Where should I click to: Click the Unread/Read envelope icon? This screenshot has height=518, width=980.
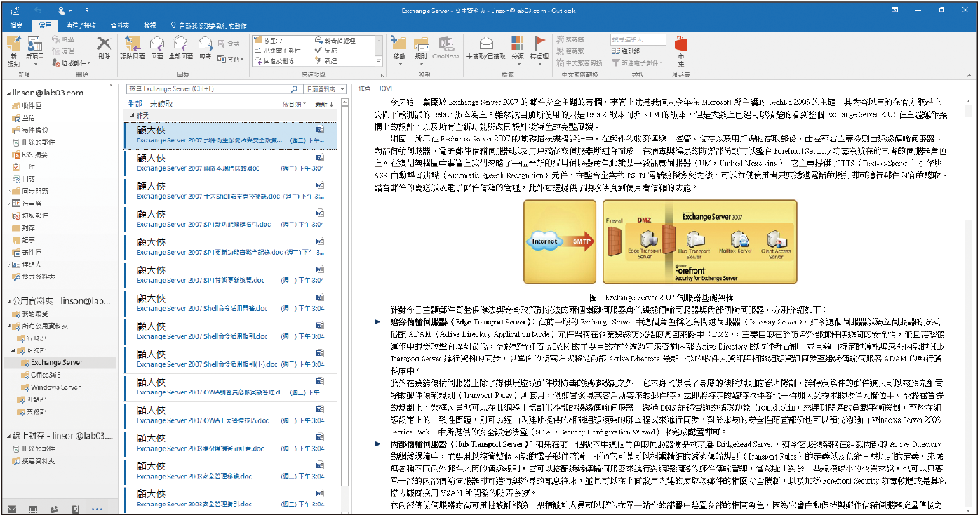(x=485, y=44)
